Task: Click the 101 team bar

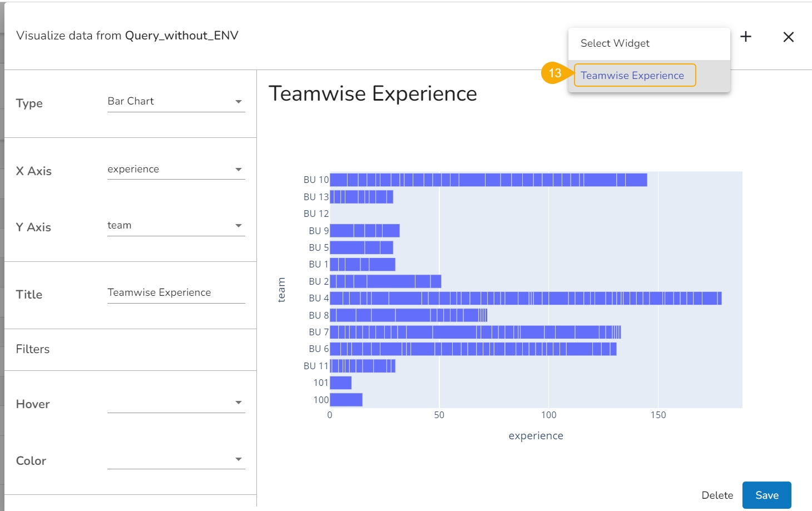Action: click(x=340, y=383)
